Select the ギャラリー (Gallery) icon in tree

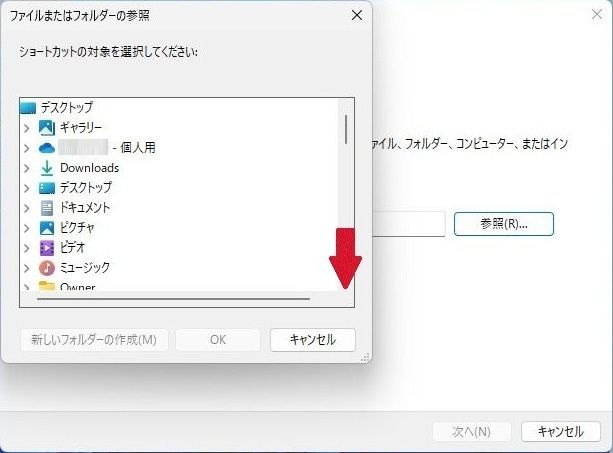click(46, 127)
